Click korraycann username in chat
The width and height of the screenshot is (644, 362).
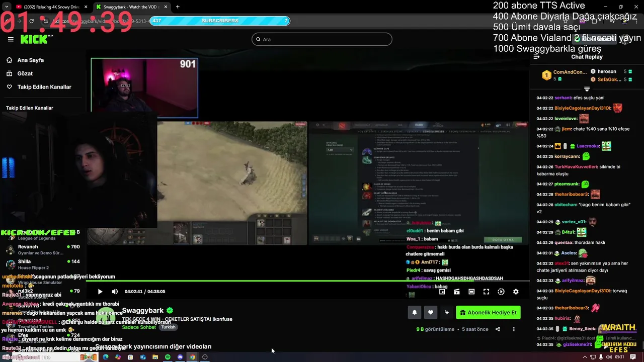tap(567, 157)
